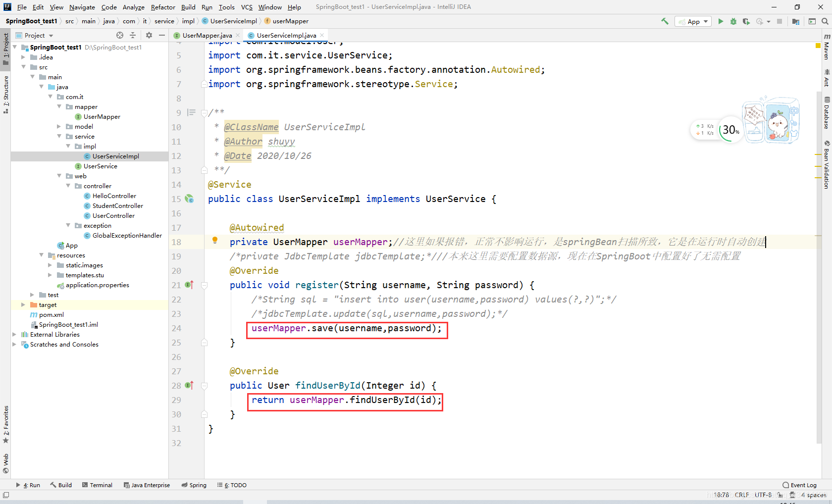This screenshot has width=832, height=504.
Task: Expand the target folder
Action: coord(23,304)
